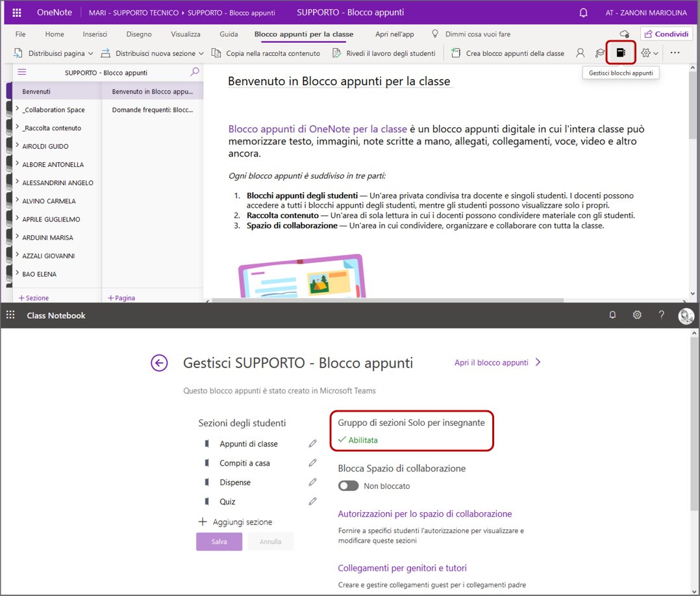Screen dimensions: 700x596
Task: Click Aggiungi sezione to add a student section
Action: 235,522
